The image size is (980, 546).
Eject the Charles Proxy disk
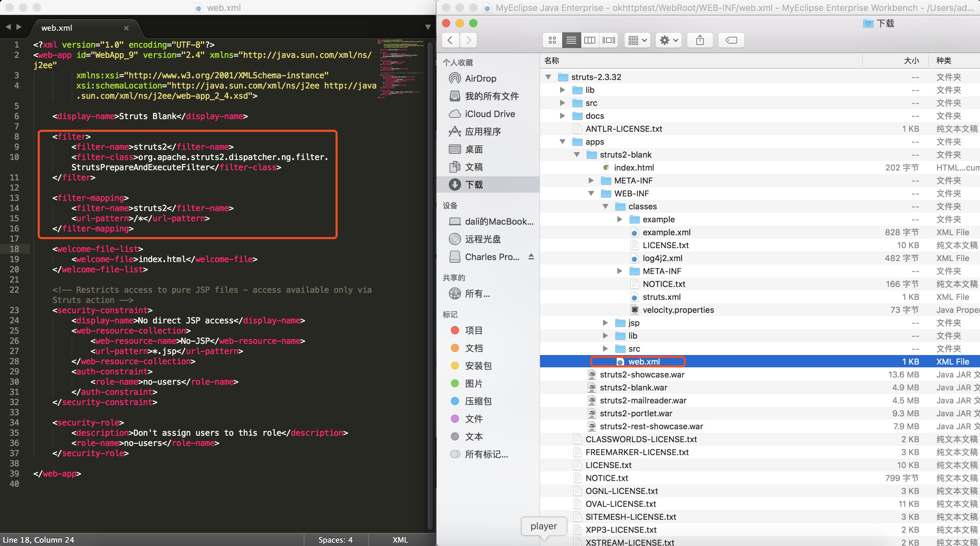click(x=531, y=257)
